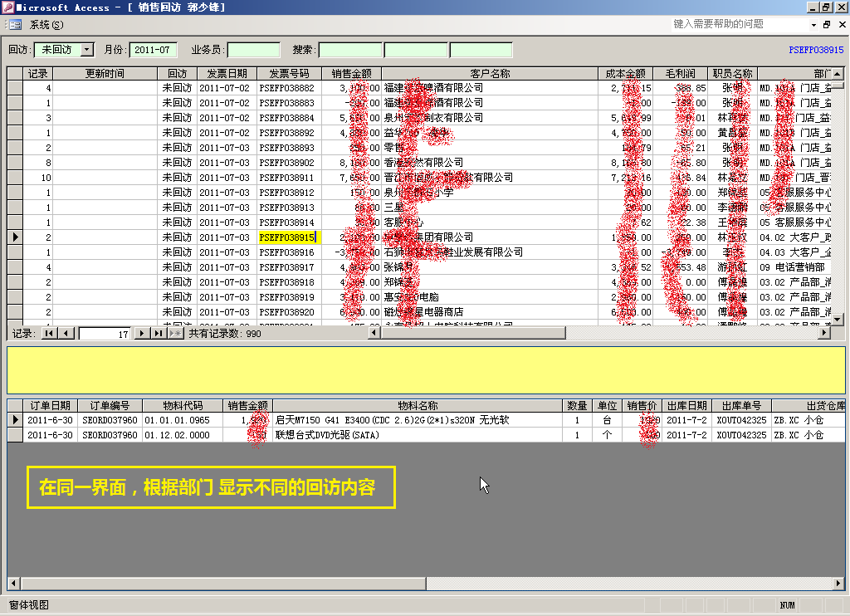Click the 业务员 input field
Image resolution: width=850 pixels, height=616 pixels.
coord(253,50)
